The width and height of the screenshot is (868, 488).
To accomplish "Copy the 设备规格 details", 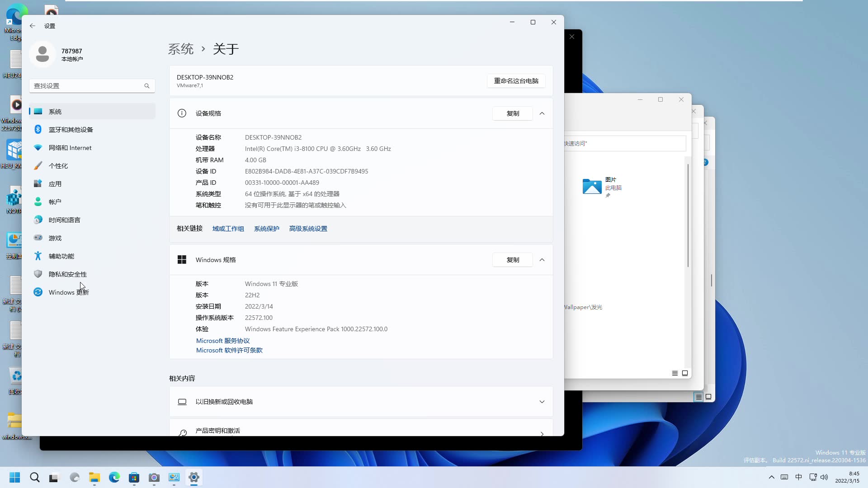I will pos(513,113).
